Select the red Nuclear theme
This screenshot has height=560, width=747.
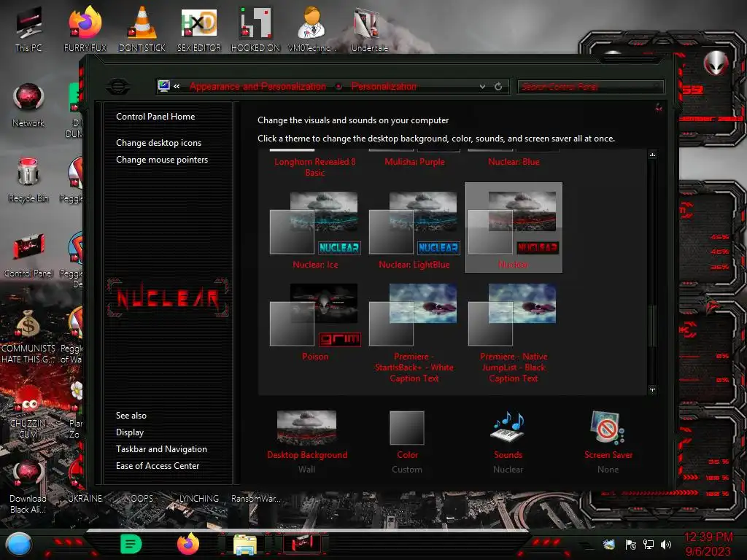click(x=514, y=227)
